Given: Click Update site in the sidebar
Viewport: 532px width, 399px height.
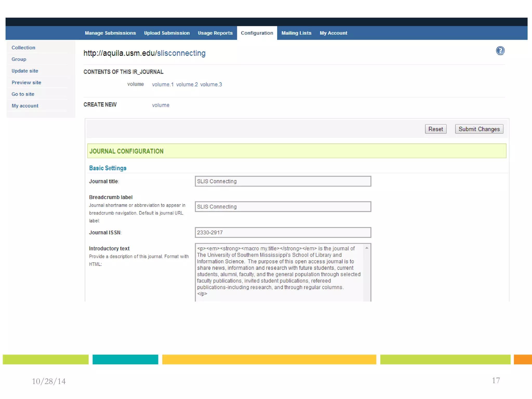Looking at the screenshot, I should pyautogui.click(x=25, y=71).
